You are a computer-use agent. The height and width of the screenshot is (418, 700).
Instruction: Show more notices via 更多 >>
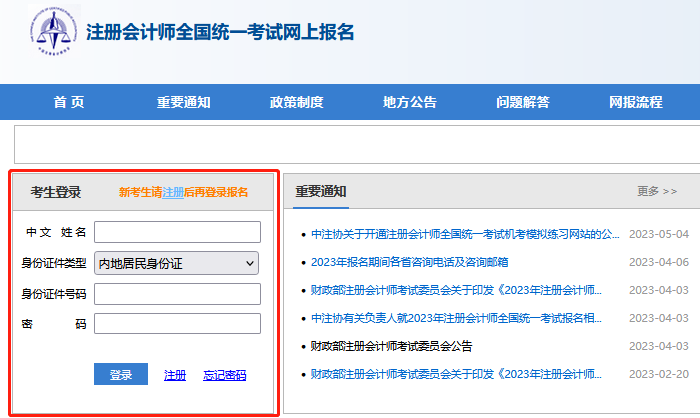[x=657, y=191]
